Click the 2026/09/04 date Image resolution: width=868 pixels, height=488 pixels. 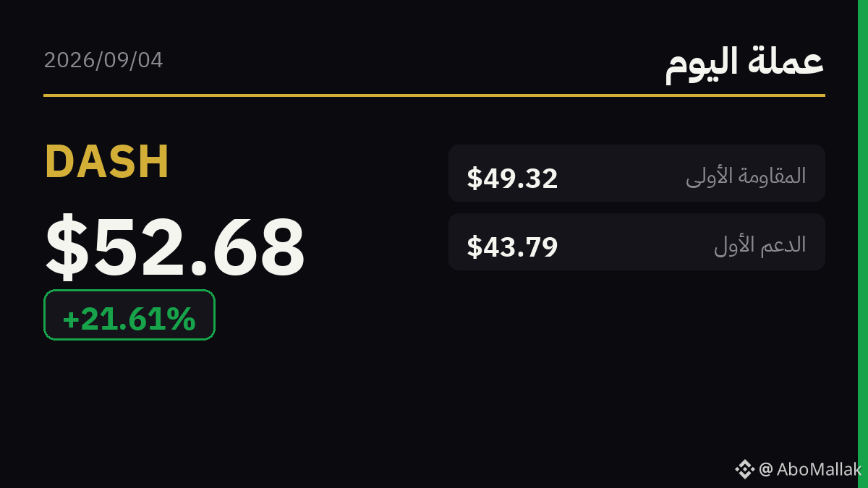coord(103,60)
